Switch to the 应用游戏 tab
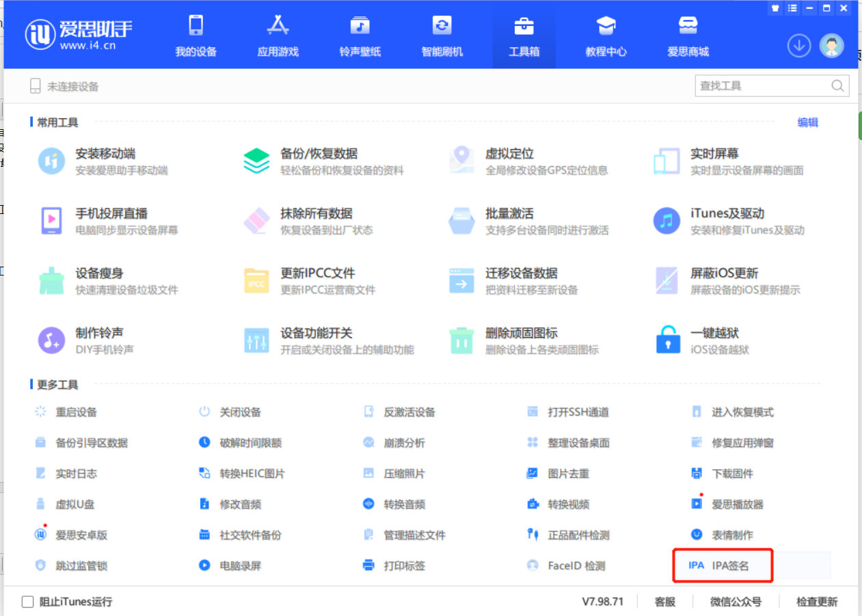Screen dimensions: 862x616 [x=278, y=36]
